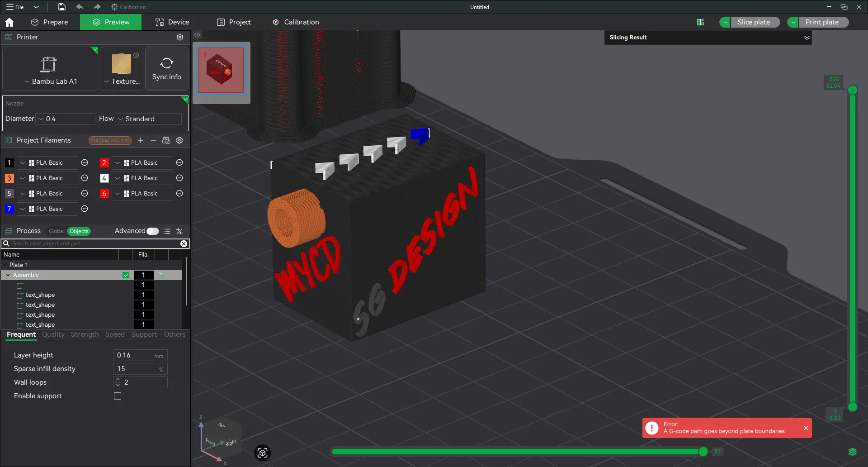
Task: Open the Device tab
Action: pyautogui.click(x=172, y=22)
